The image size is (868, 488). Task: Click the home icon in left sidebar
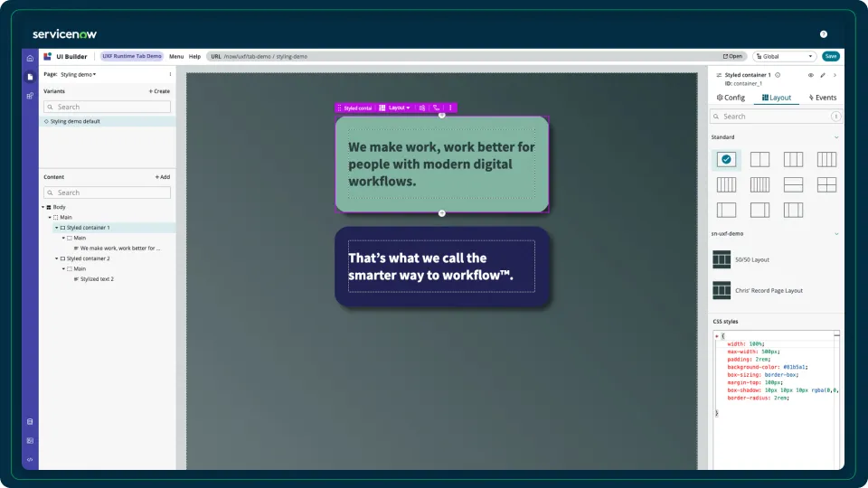(x=30, y=58)
